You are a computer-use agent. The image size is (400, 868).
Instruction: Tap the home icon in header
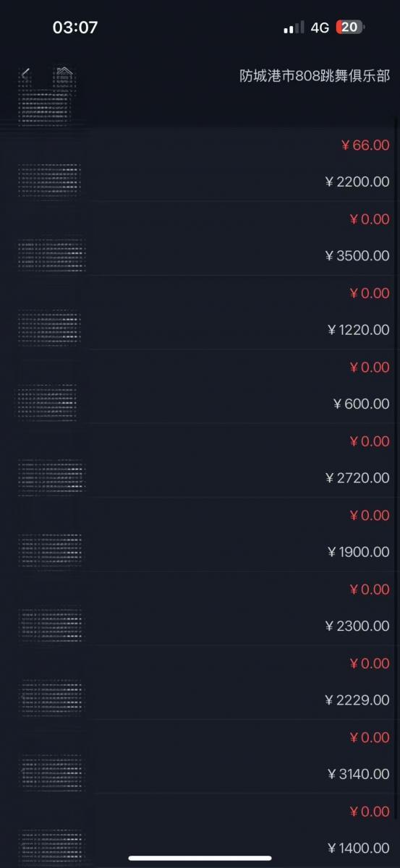64,74
